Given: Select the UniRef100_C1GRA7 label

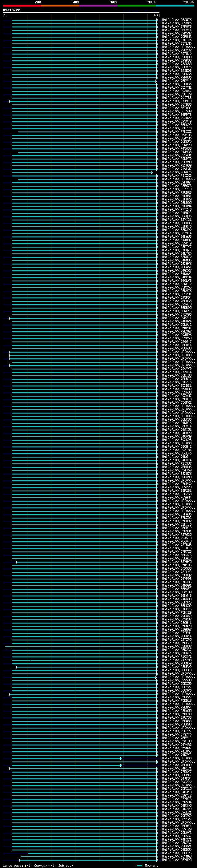Looking at the screenshot, I should tap(177, 629).
